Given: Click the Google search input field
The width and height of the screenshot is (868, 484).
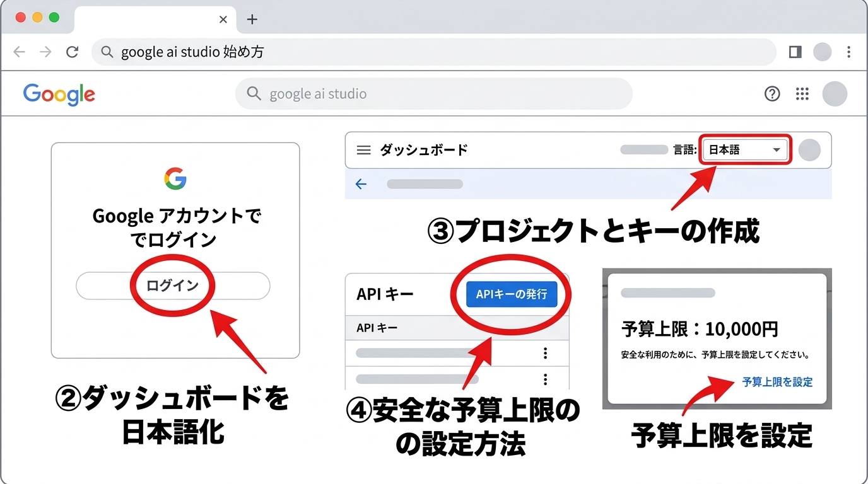Looking at the screenshot, I should [x=434, y=93].
